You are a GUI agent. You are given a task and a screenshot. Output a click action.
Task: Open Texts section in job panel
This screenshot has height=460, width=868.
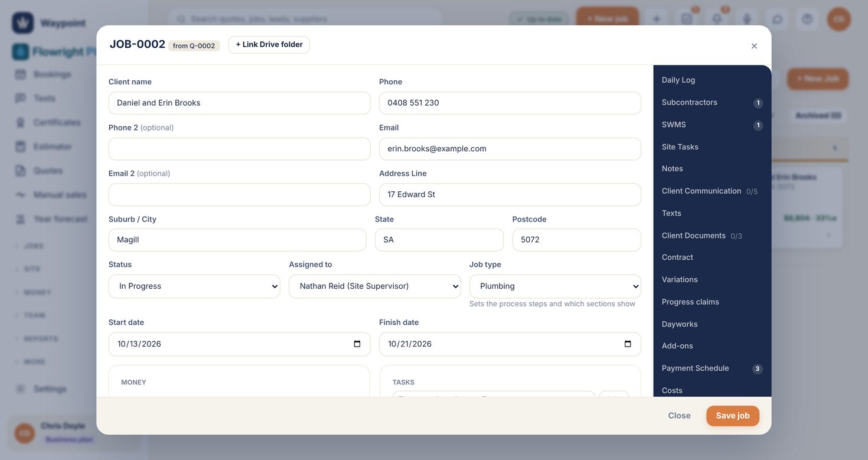pos(712,213)
